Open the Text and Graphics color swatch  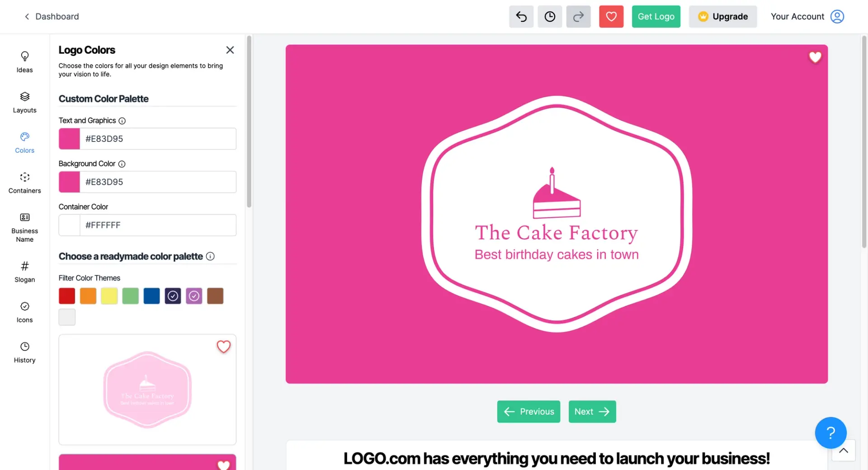coord(69,139)
